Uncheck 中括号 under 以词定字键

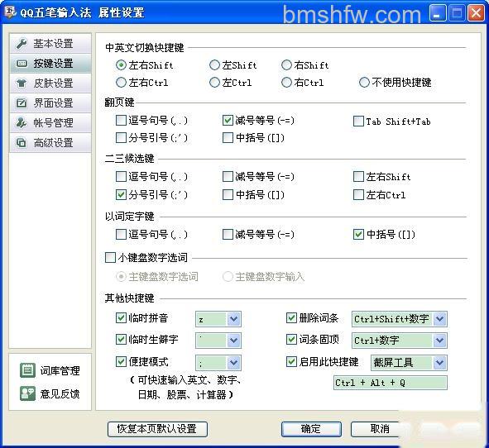point(358,234)
